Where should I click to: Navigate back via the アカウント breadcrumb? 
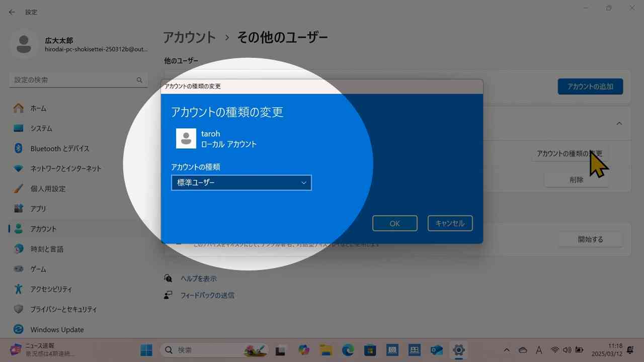pos(190,37)
